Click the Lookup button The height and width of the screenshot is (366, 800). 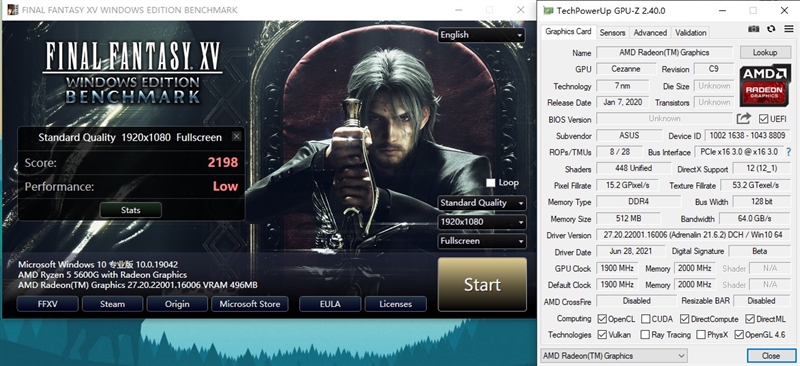click(x=765, y=52)
